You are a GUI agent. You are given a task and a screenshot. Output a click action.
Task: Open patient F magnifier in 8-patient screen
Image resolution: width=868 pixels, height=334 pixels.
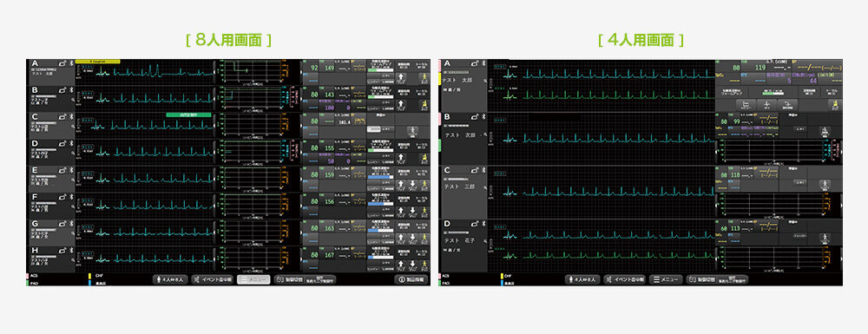coord(72,206)
